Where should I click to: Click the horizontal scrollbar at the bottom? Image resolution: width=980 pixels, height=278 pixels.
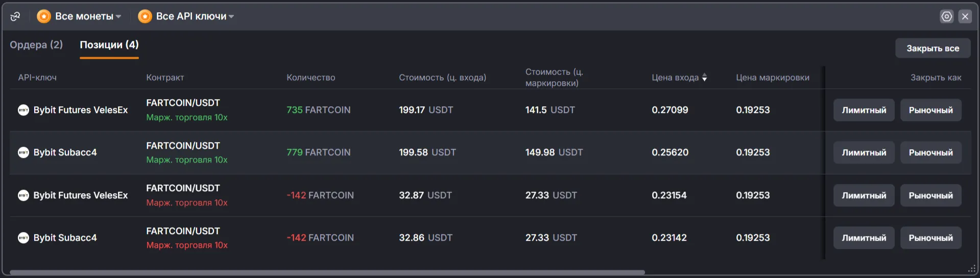[327, 272]
